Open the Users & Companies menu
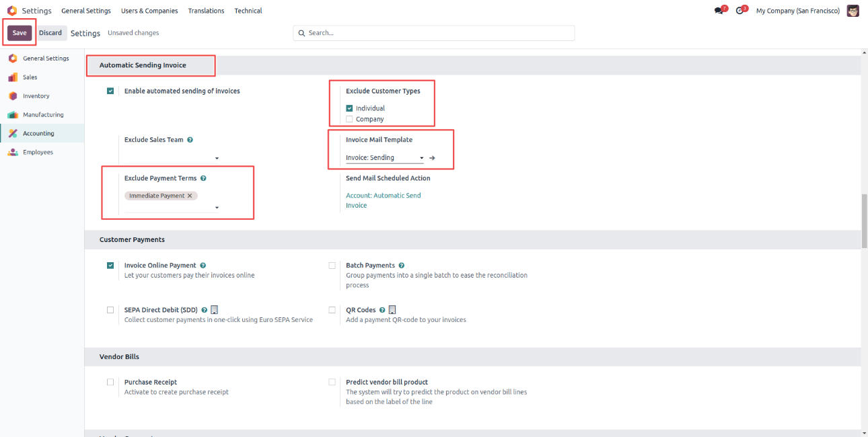868x437 pixels. [149, 11]
